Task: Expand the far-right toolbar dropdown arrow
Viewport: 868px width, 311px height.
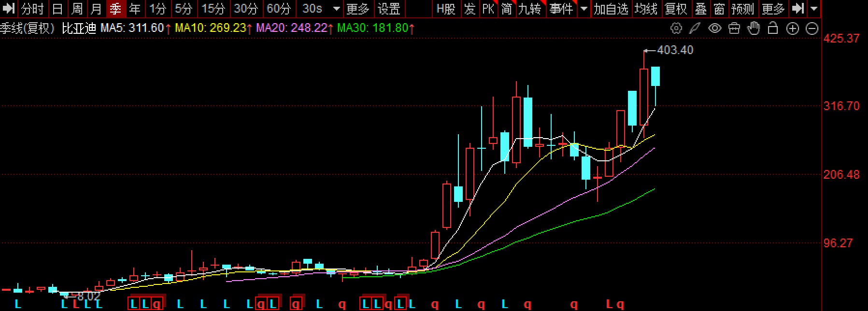Action: pos(814,9)
